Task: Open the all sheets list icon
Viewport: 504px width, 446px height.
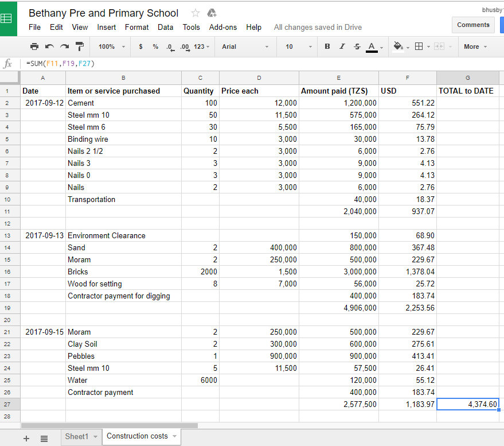Action: 44,439
